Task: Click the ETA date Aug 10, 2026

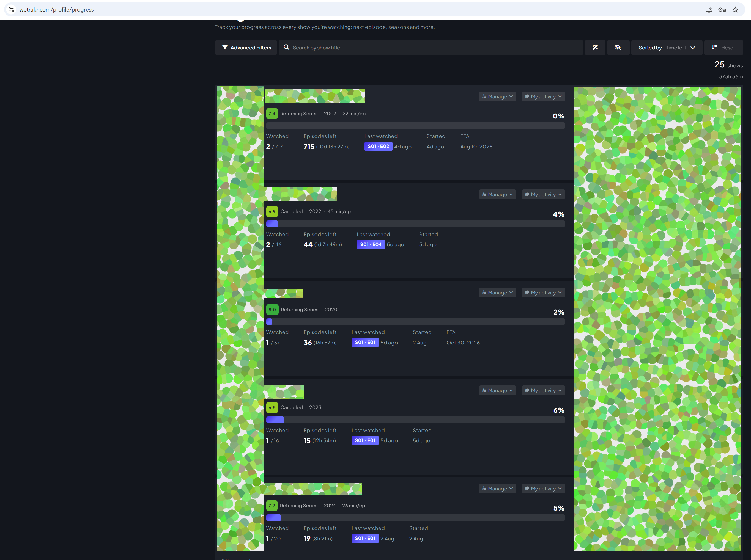Action: pos(476,147)
